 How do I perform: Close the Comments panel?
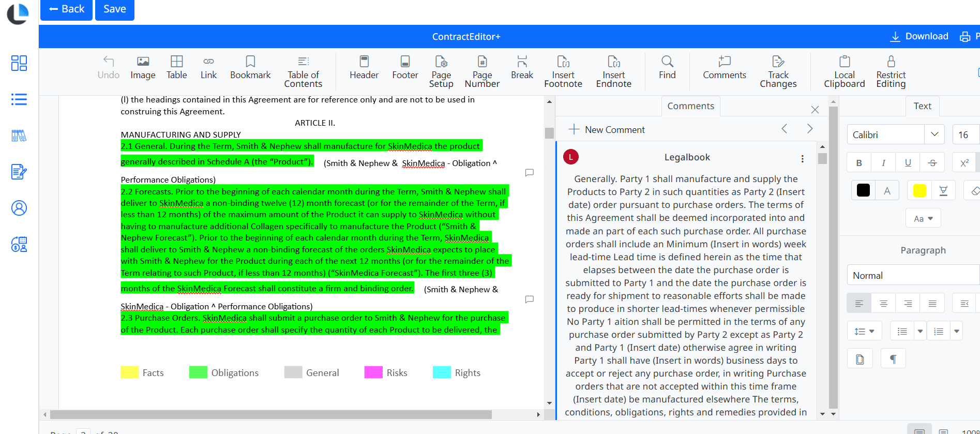pyautogui.click(x=815, y=110)
